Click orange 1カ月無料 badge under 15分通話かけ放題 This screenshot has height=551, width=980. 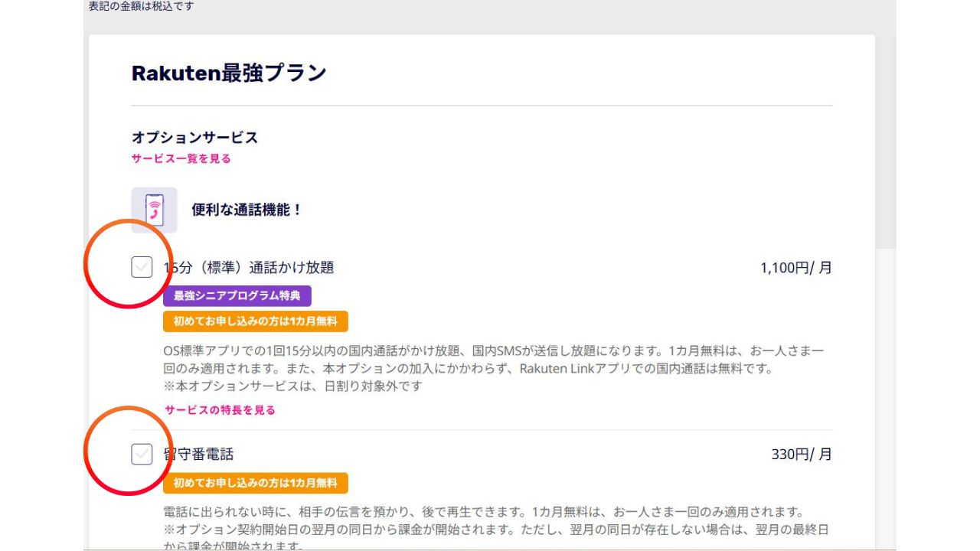tap(255, 321)
